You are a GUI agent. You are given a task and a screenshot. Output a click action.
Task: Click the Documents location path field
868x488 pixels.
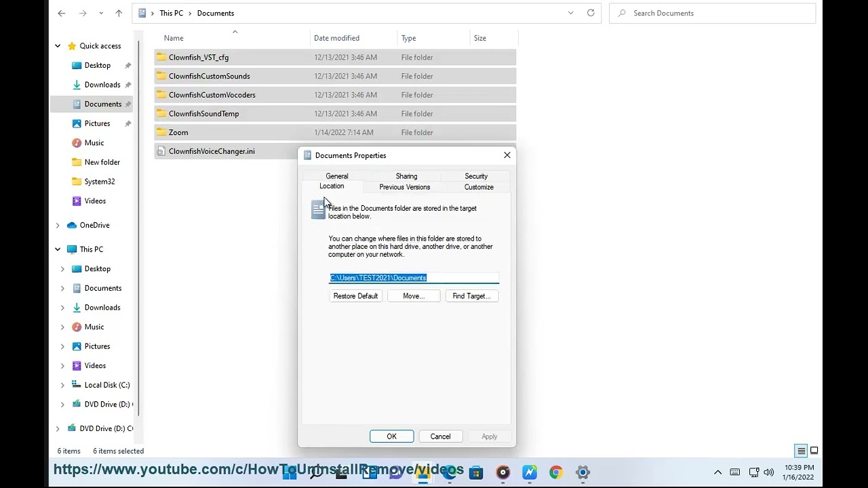[414, 278]
